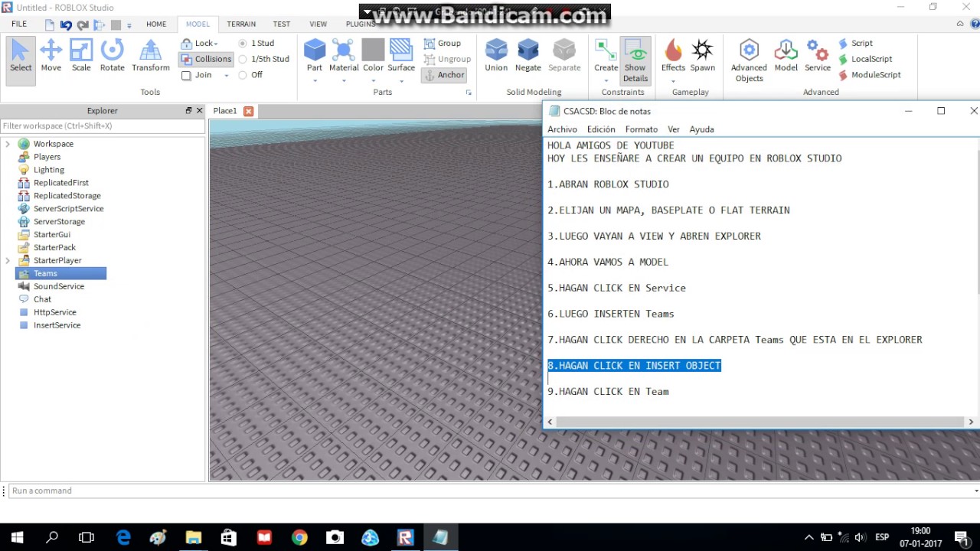Click the Separate solid modeling icon
Screen dimensions: 980x551
564,56
